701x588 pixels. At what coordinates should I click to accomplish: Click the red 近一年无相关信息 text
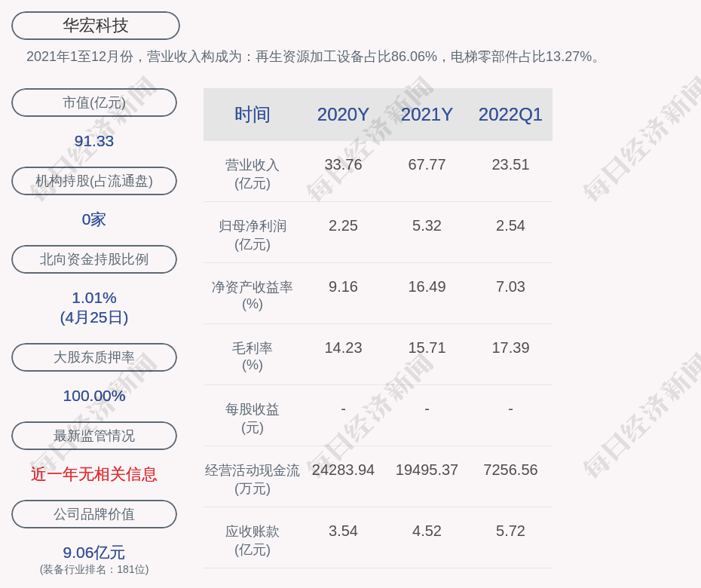click(x=94, y=474)
